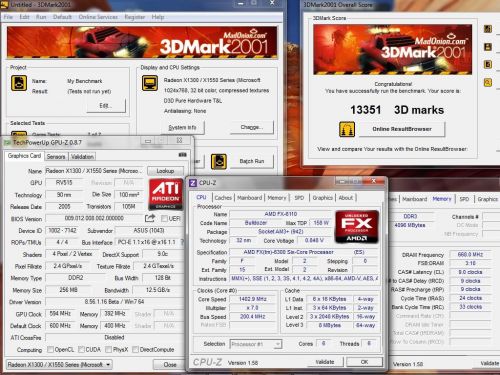Open the Processor selection dropdown in CPU-Z

(256, 344)
